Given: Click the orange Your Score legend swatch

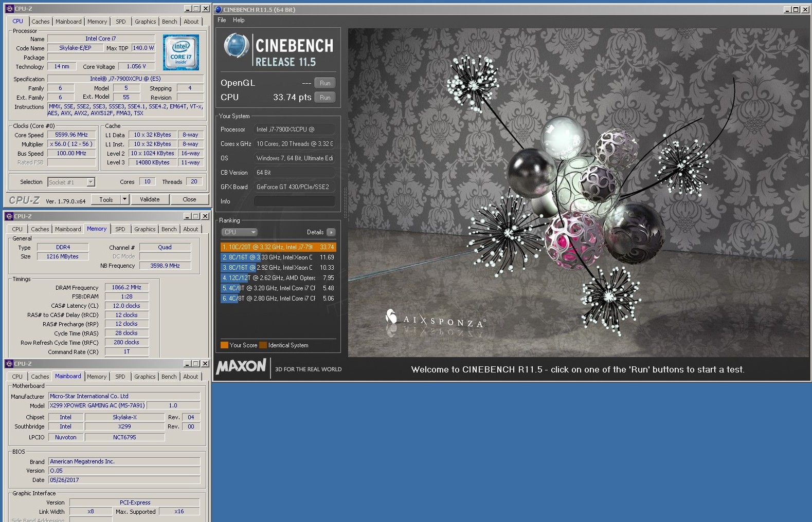Looking at the screenshot, I should 224,345.
